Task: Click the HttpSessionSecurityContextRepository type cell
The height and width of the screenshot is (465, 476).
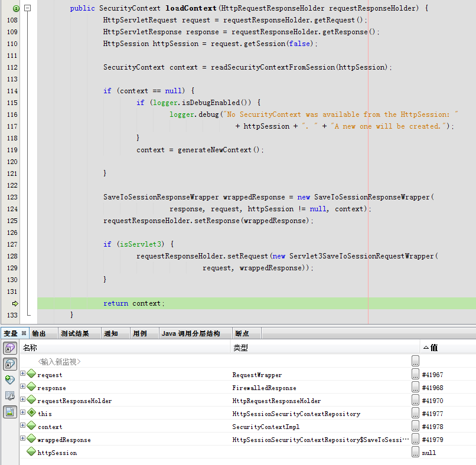Action: click(296, 414)
